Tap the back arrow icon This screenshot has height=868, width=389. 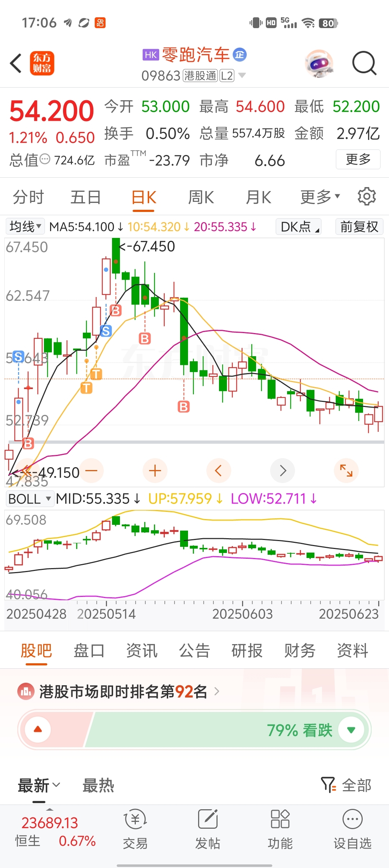point(16,63)
